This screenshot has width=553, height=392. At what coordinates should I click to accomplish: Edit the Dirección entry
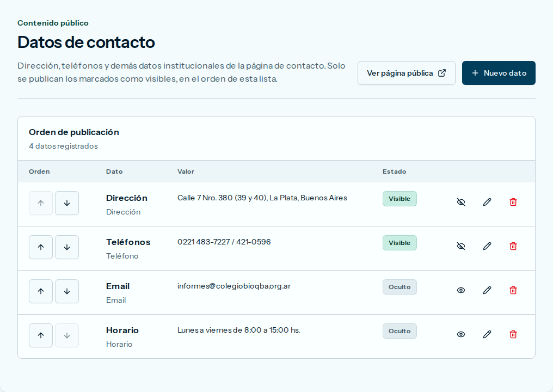(x=487, y=202)
